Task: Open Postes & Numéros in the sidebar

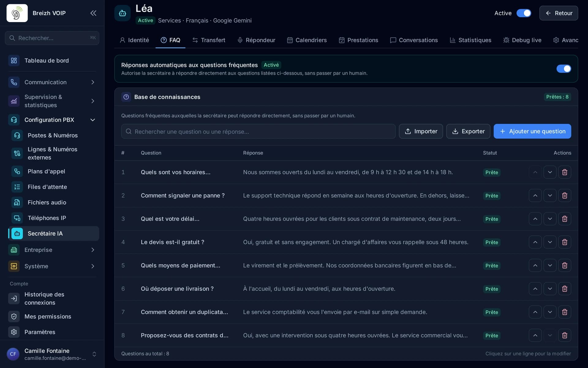Action: click(54, 136)
